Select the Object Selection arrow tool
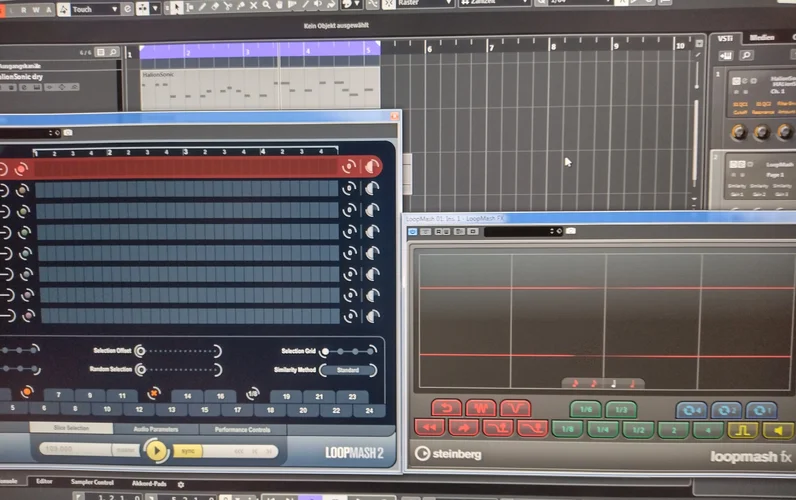This screenshot has height=500, width=796. [x=176, y=7]
